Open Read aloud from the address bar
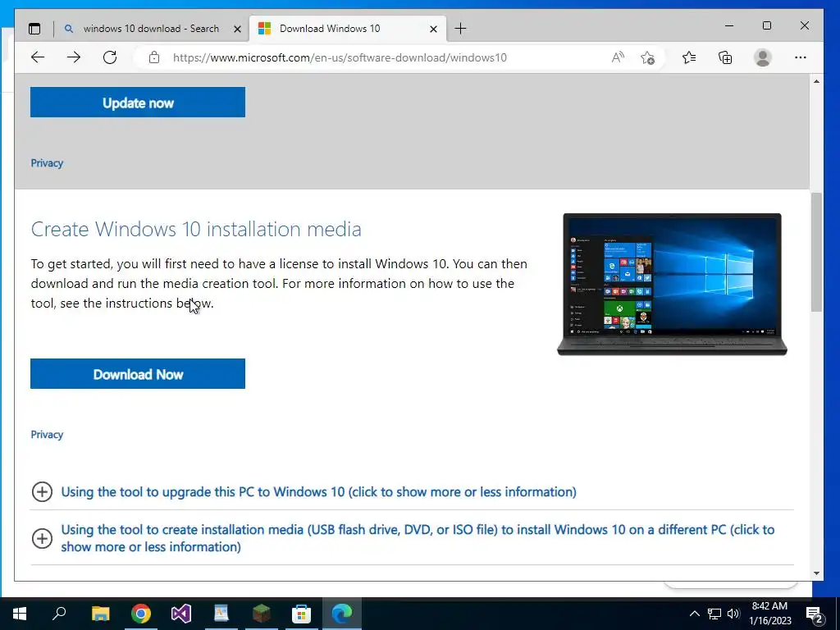 pyautogui.click(x=618, y=57)
